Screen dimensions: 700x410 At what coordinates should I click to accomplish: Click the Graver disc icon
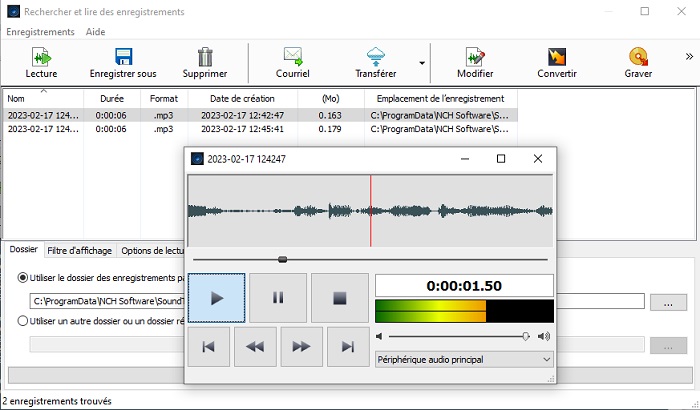click(638, 57)
